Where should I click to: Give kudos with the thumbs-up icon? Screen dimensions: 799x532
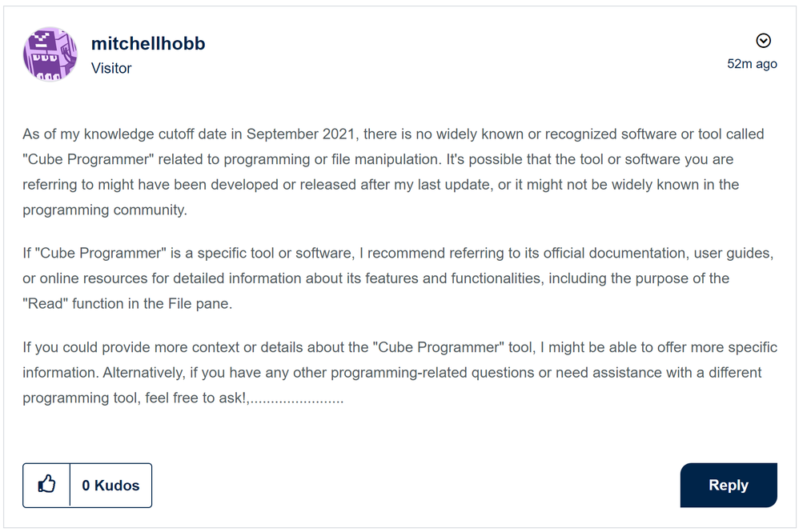pyautogui.click(x=46, y=485)
